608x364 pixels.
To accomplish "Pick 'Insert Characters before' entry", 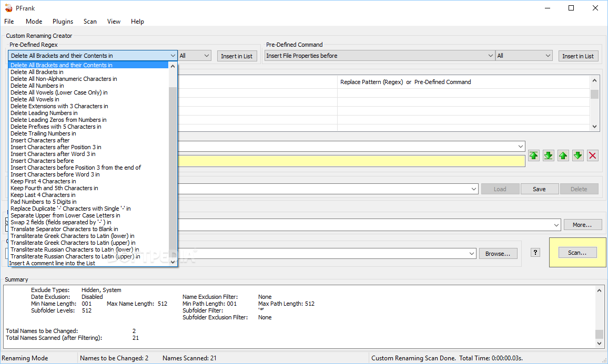I will (x=88, y=161).
